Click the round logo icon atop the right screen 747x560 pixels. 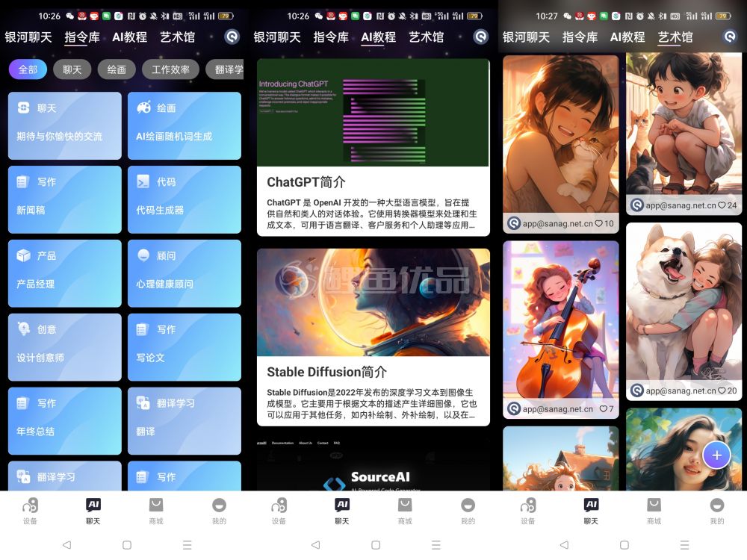730,37
